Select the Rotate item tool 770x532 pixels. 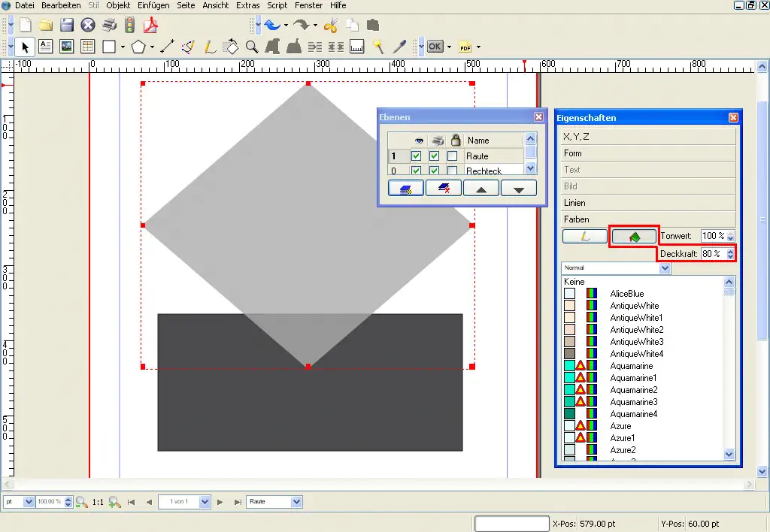click(229, 46)
